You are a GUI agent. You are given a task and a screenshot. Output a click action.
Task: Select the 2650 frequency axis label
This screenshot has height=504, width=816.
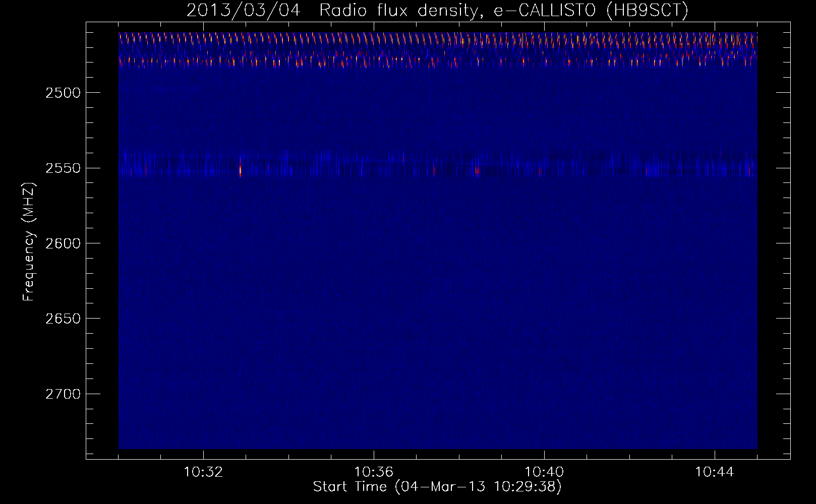[63, 319]
